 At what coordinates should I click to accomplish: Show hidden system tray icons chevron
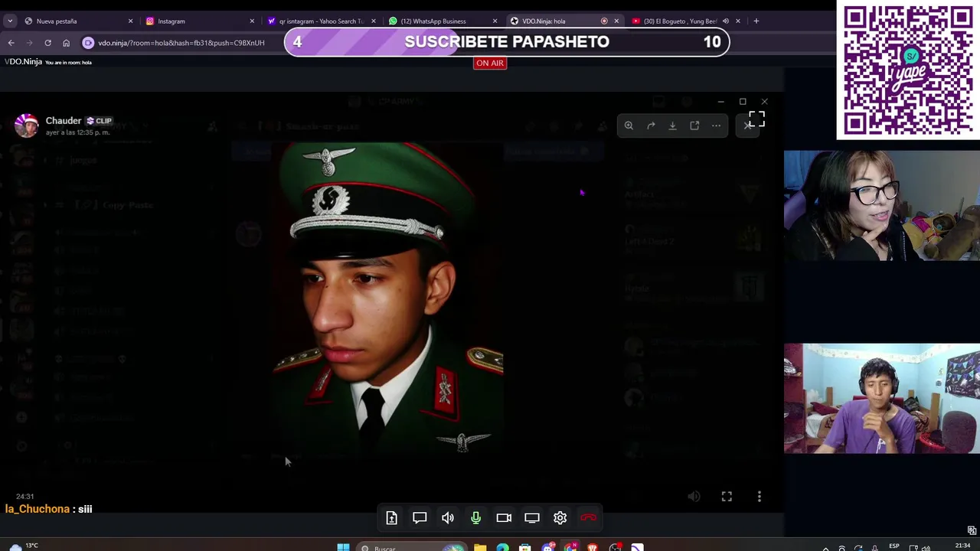(825, 548)
